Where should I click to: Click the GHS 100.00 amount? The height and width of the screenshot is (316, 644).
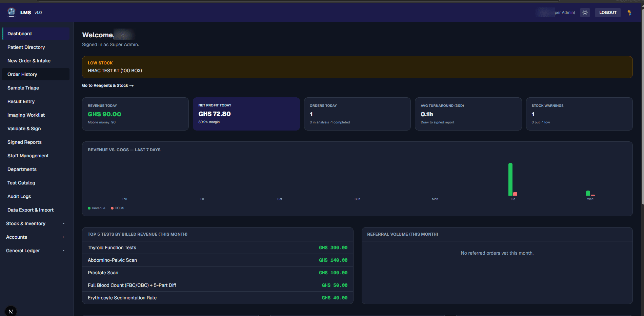pyautogui.click(x=333, y=273)
